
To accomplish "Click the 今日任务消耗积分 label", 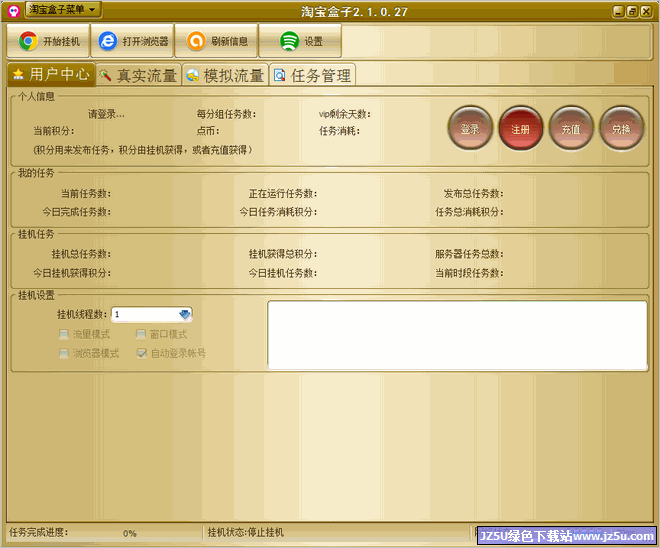I will (x=278, y=212).
